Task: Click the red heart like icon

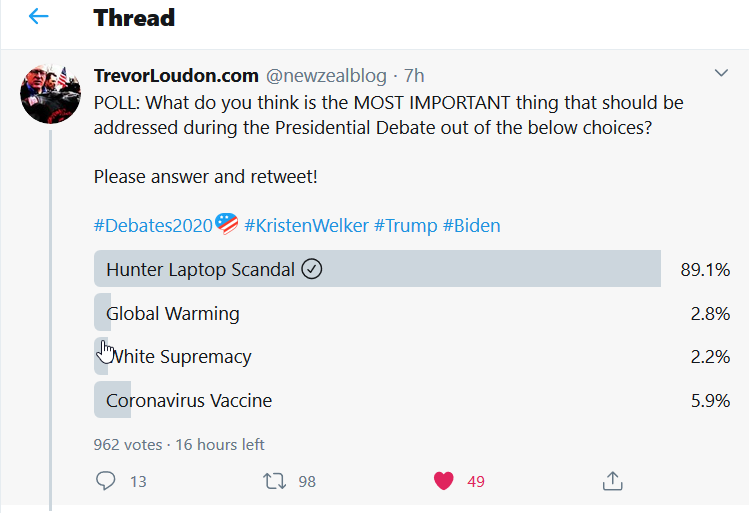Action: click(x=444, y=481)
